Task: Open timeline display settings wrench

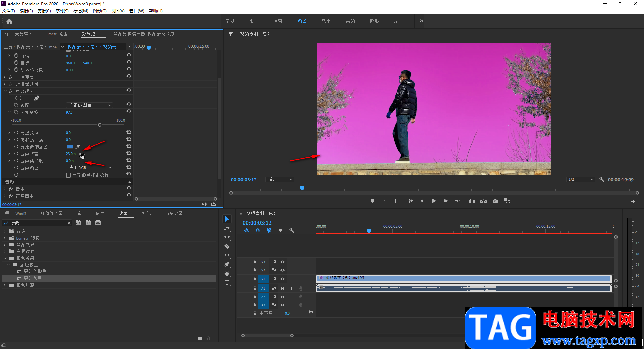Action: [292, 231]
